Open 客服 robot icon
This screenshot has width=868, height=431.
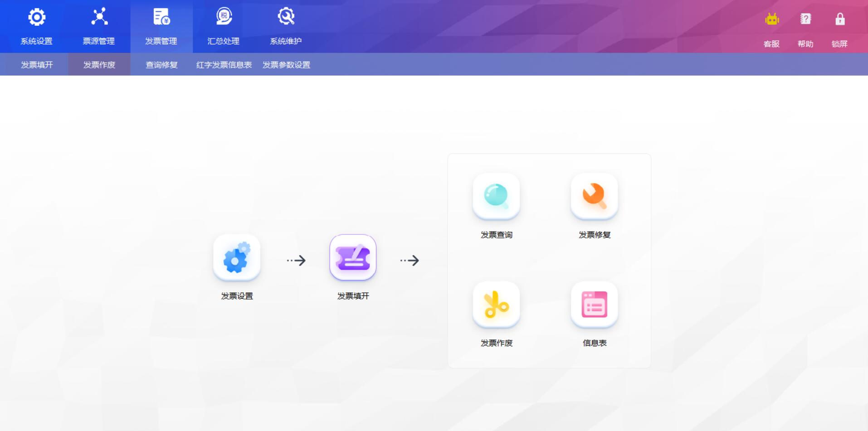(x=772, y=19)
